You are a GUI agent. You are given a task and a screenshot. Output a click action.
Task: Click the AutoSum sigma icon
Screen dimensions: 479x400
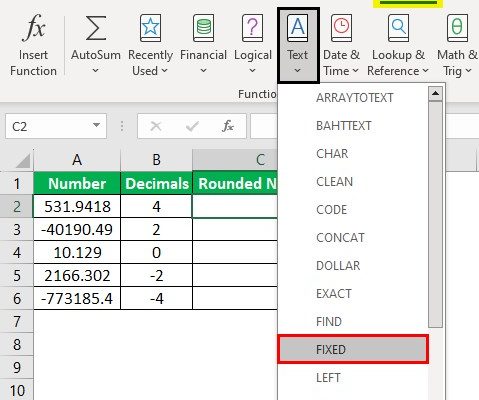pyautogui.click(x=95, y=28)
